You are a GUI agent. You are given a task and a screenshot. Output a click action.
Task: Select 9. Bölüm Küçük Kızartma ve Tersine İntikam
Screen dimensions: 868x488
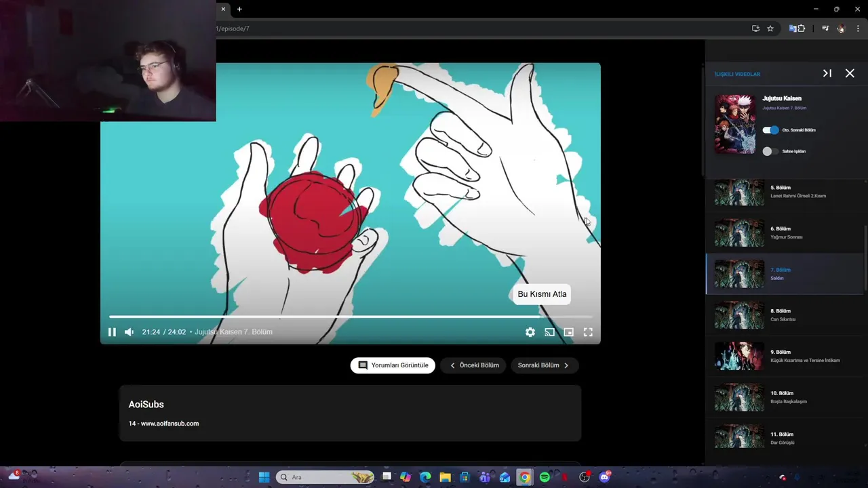click(785, 357)
